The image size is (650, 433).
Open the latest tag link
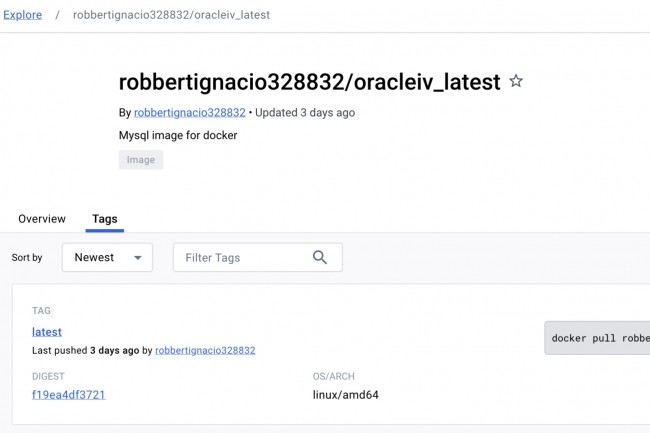[x=47, y=332]
